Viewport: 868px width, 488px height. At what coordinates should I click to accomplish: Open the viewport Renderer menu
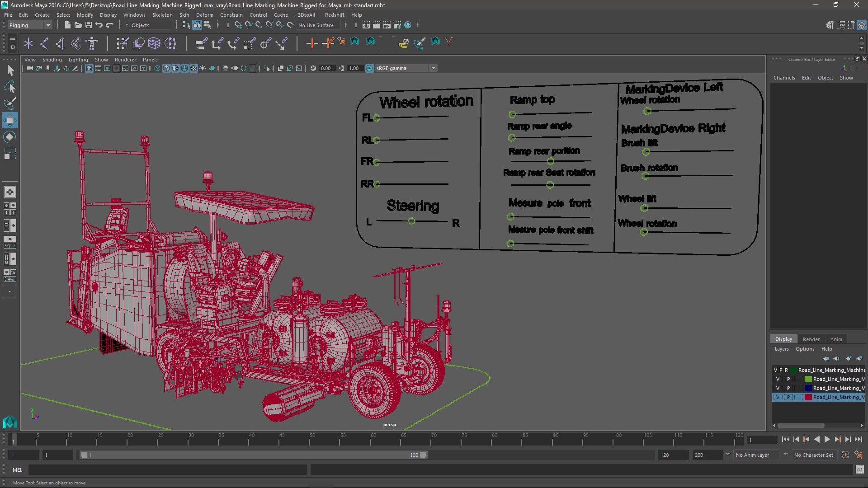coord(125,60)
